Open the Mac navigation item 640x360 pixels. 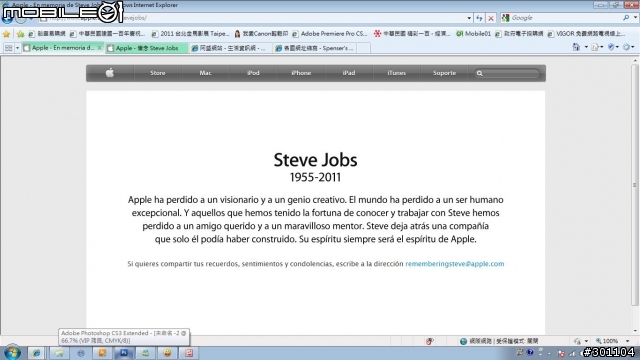[x=205, y=73]
